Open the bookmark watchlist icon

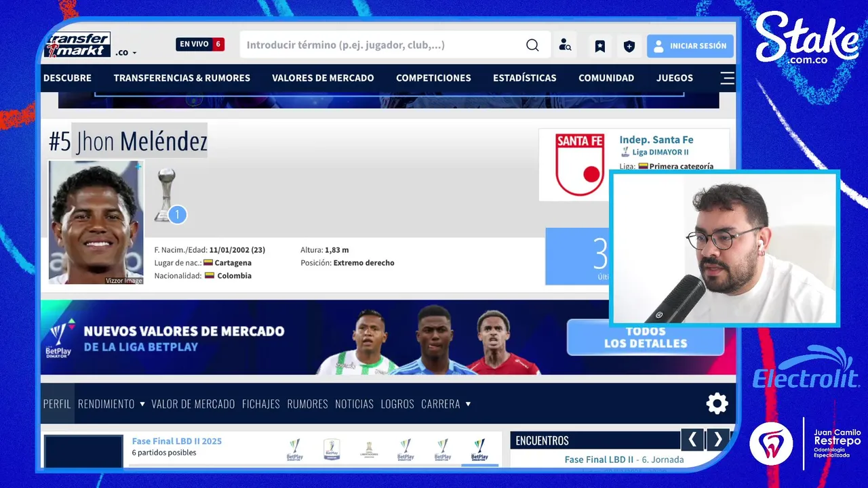(600, 46)
